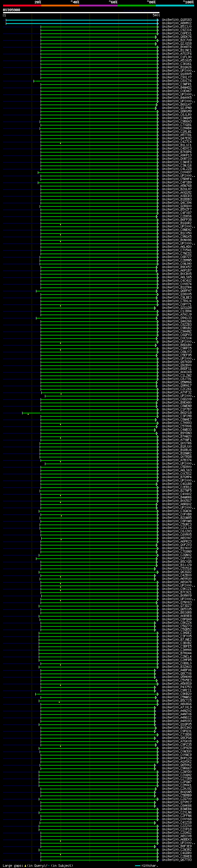Image resolution: width=197 pixels, height=868 pixels.
Task: Select hit UniRef100_C4WB33
Action: pyautogui.click(x=177, y=430)
